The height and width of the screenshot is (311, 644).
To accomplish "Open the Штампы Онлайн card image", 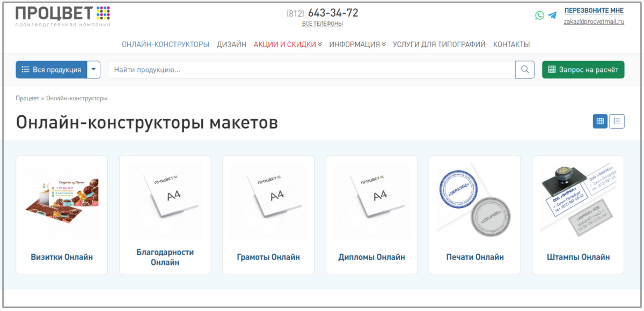I will coord(578,200).
